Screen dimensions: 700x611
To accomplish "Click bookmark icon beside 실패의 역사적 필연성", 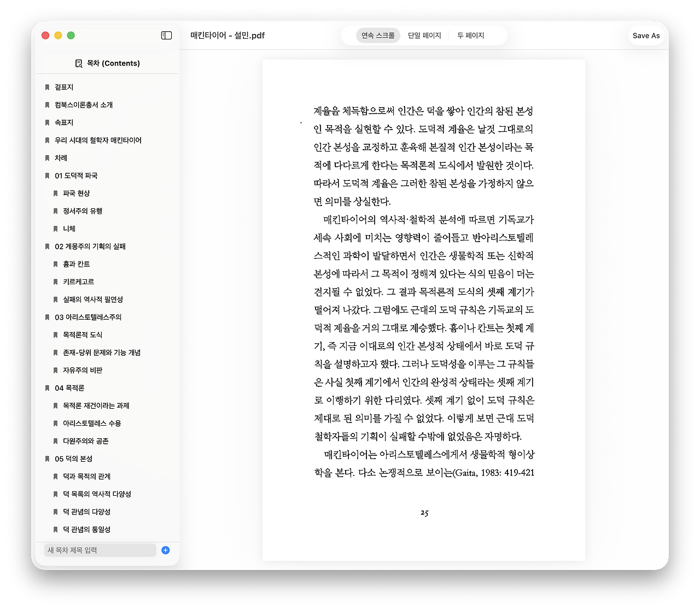I will 55,299.
